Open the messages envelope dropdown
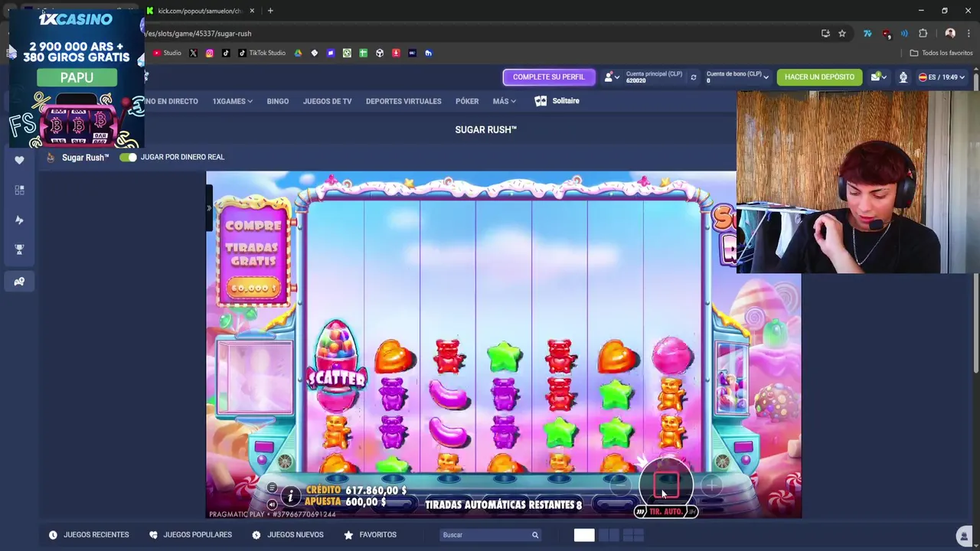 point(877,77)
